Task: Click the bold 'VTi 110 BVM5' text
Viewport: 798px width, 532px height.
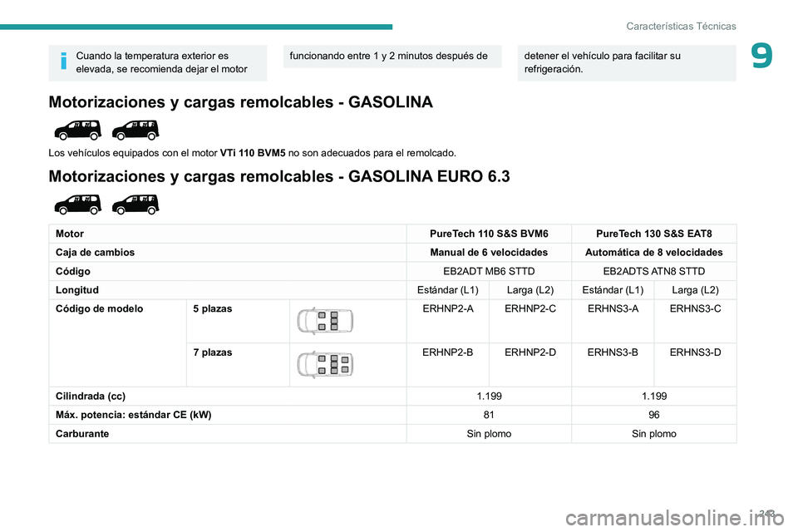Action: pyautogui.click(x=253, y=153)
